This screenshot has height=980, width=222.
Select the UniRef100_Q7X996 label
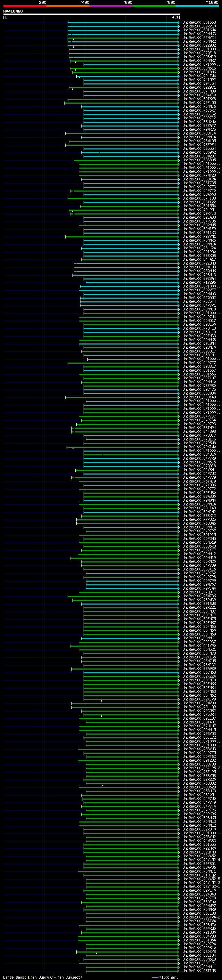(199, 485)
